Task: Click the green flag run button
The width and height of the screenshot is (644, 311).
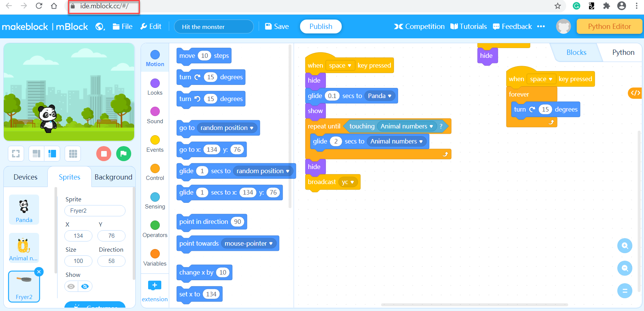Action: 123,154
